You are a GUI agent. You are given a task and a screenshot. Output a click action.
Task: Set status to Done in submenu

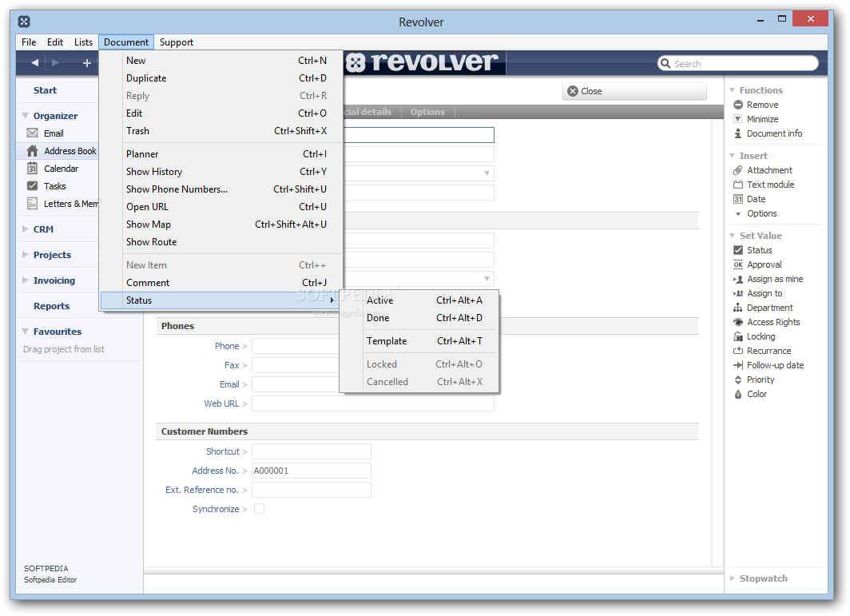point(419,318)
